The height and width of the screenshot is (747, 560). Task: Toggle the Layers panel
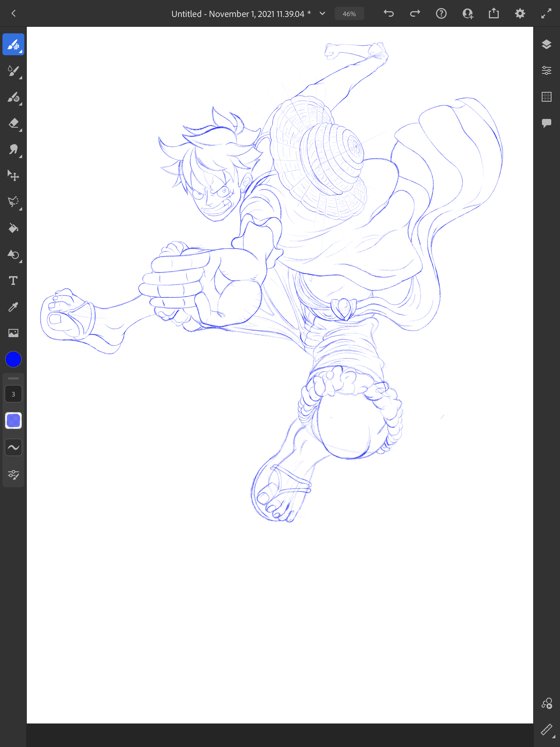(546, 44)
